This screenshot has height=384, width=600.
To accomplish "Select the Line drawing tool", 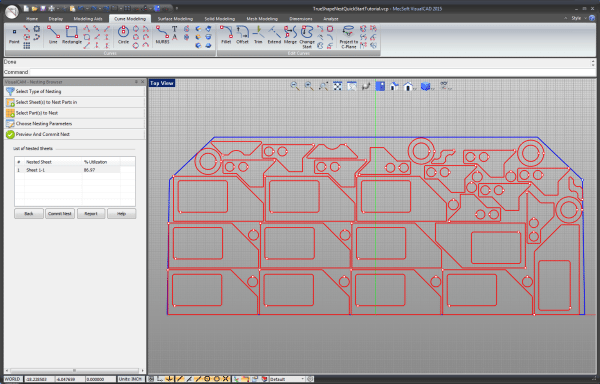I will 53,34.
